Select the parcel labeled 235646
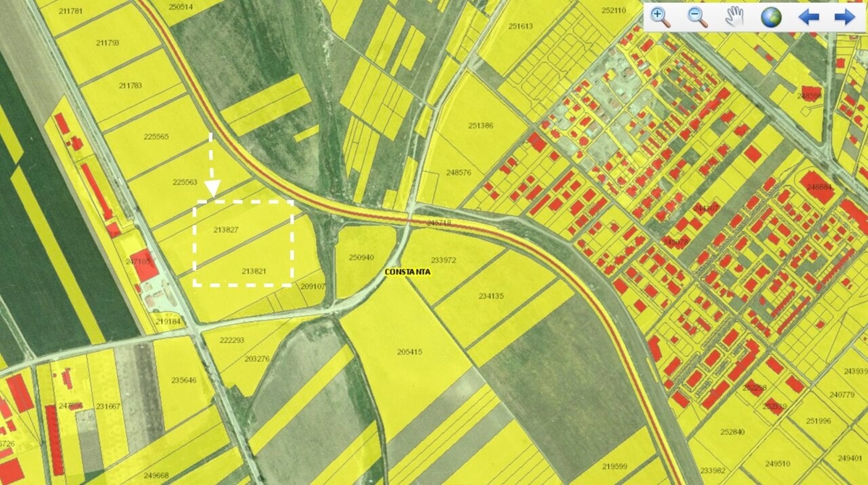 (184, 380)
